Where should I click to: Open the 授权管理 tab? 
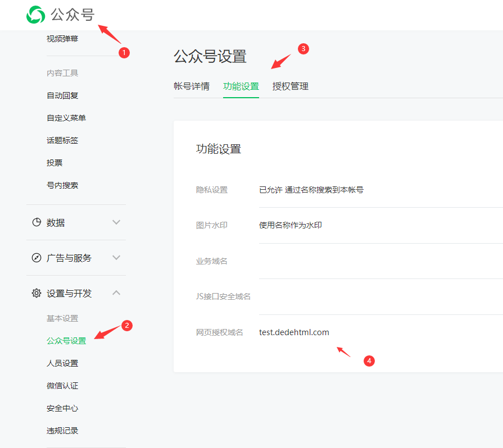coord(291,86)
